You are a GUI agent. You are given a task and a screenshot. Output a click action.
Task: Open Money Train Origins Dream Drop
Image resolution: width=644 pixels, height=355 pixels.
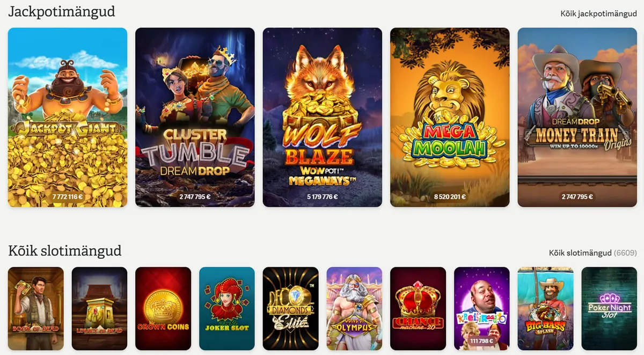click(577, 117)
